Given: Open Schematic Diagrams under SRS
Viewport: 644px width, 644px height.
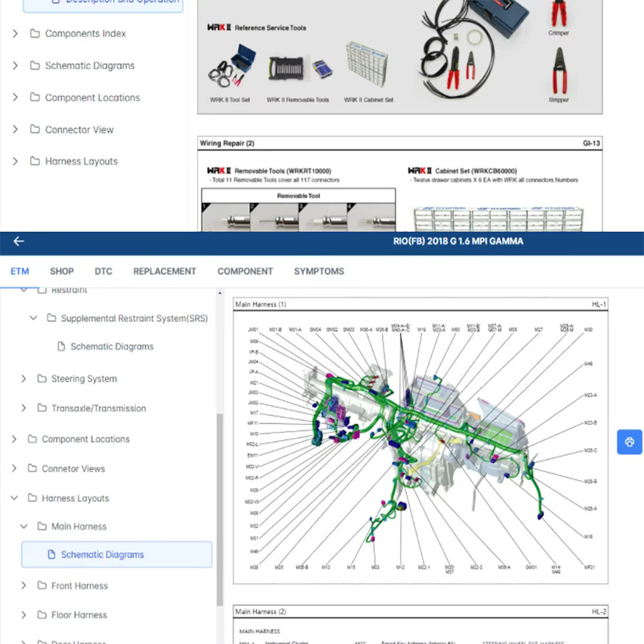Looking at the screenshot, I should point(105,346).
